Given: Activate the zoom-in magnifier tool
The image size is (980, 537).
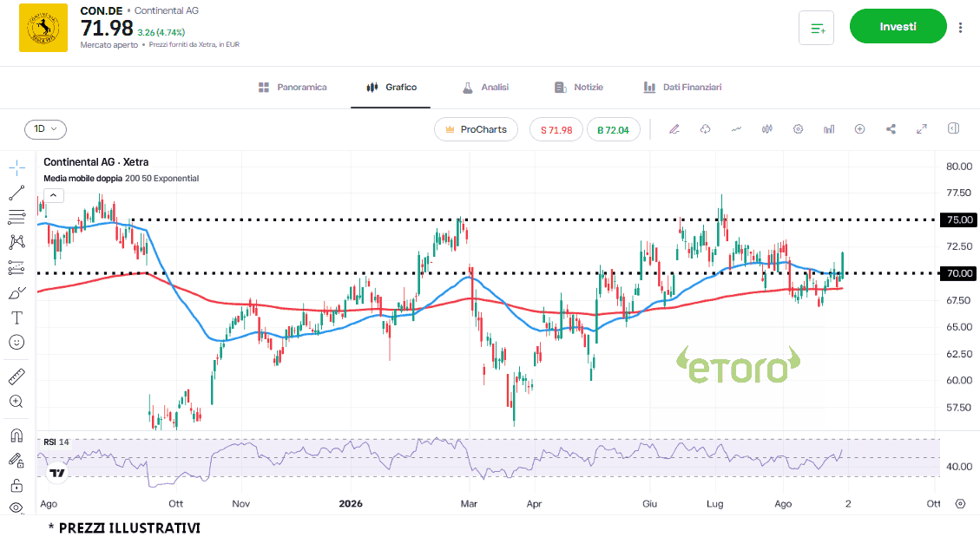Looking at the screenshot, I should tap(16, 402).
